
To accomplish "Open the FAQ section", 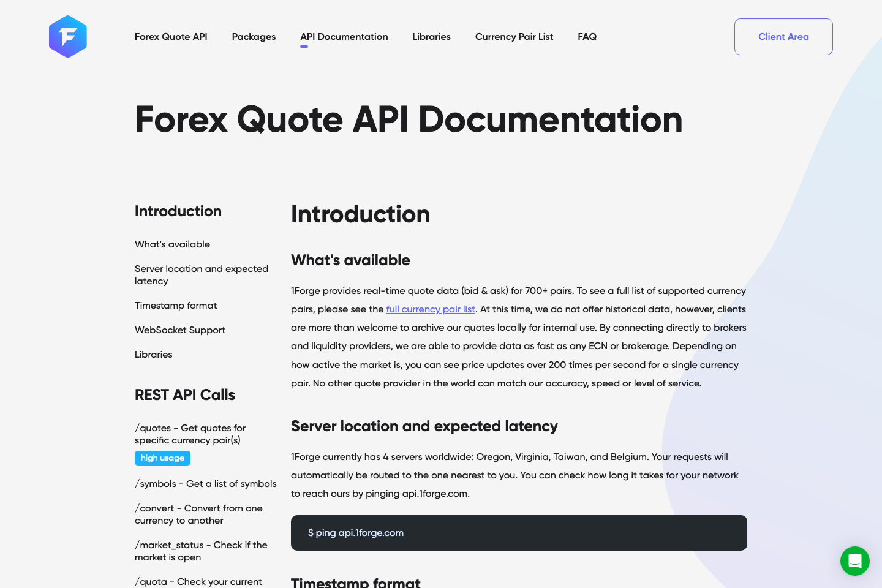I will click(587, 37).
